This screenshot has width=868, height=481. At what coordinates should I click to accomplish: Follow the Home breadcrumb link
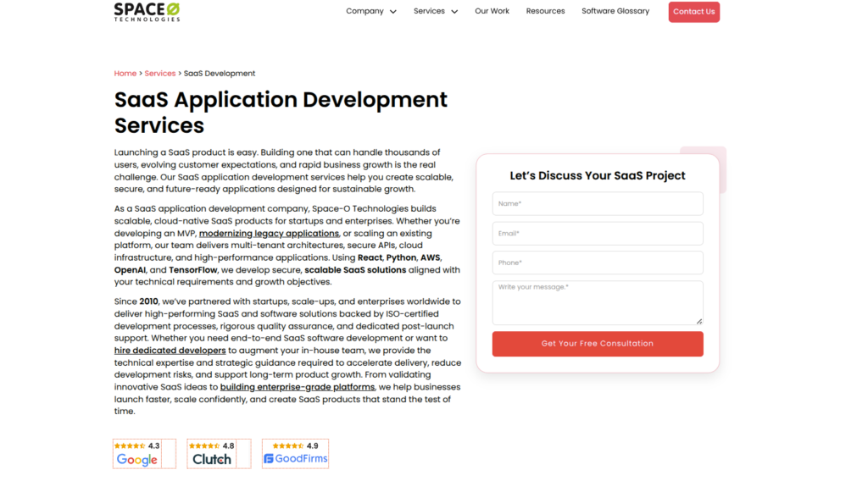click(x=125, y=74)
